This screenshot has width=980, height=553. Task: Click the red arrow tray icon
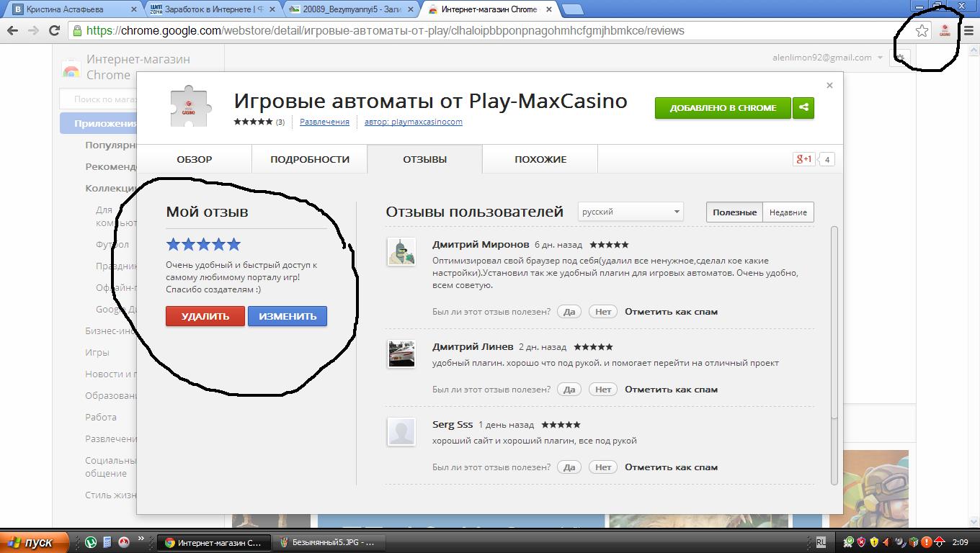(939, 542)
